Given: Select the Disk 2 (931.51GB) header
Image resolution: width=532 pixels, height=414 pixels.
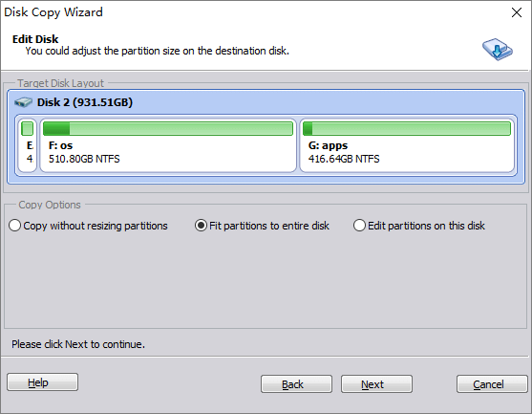Looking at the screenshot, I should (x=85, y=102).
